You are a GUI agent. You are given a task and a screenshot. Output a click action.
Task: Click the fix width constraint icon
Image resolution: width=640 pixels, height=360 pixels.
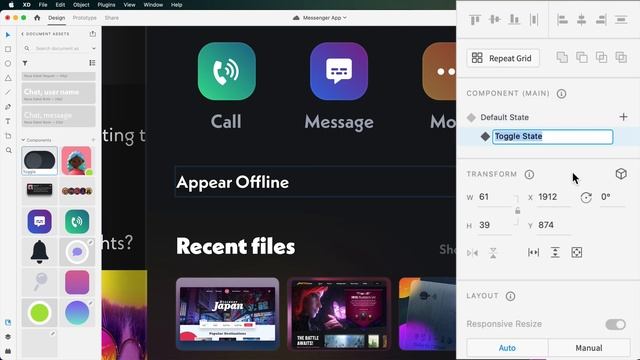pos(533,253)
